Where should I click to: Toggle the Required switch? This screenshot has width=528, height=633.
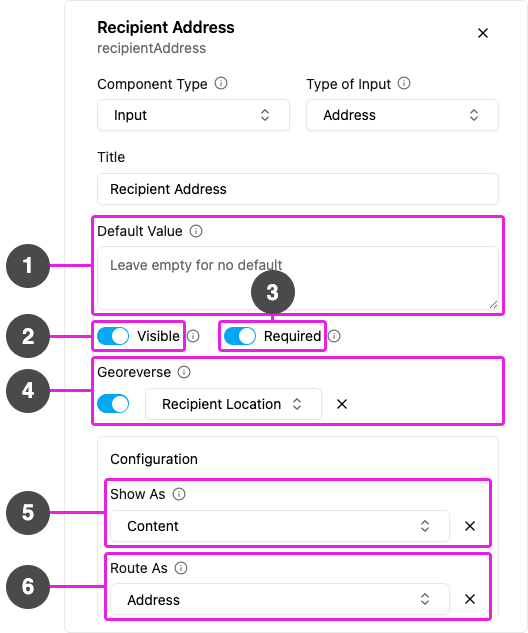(240, 336)
